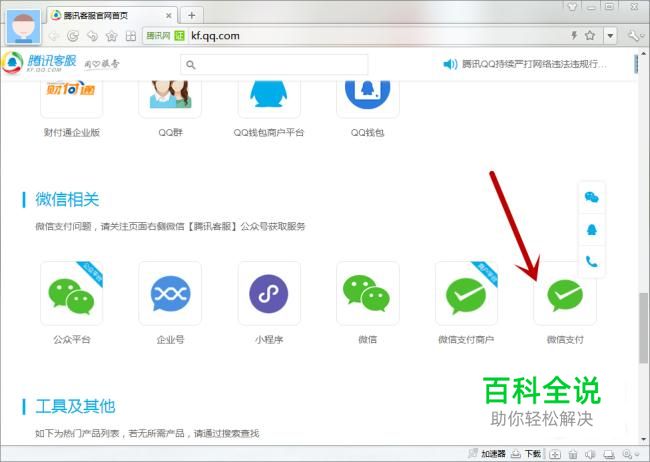
Task: Click the trash icon in status bar
Action: tap(573, 454)
